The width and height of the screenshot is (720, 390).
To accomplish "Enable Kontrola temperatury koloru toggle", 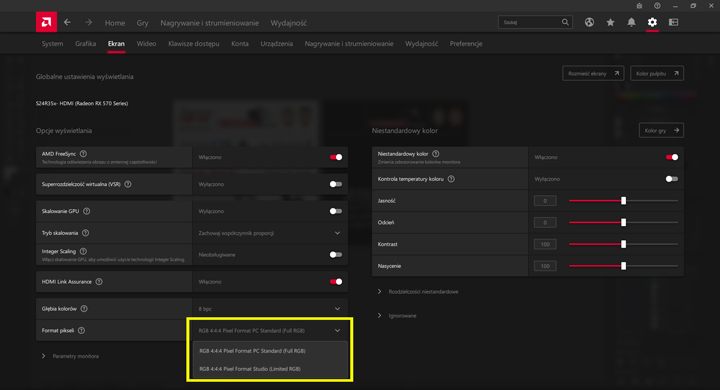I will click(672, 179).
